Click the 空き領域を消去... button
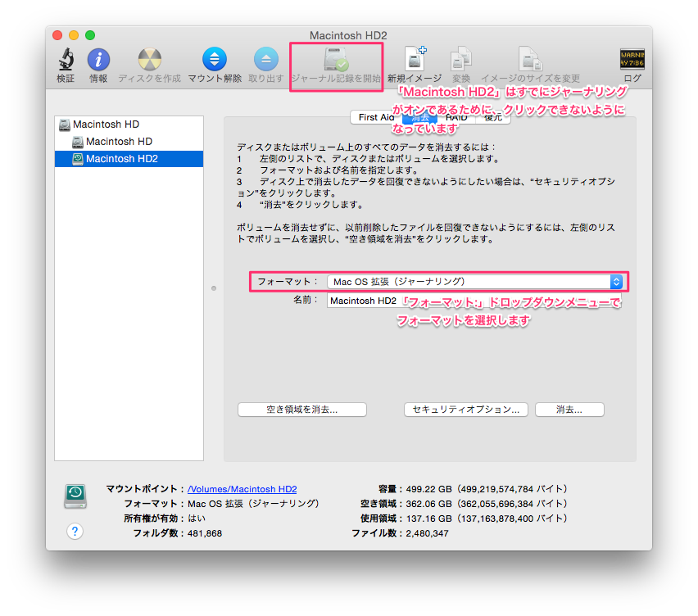This screenshot has width=698, height=616. 302,410
